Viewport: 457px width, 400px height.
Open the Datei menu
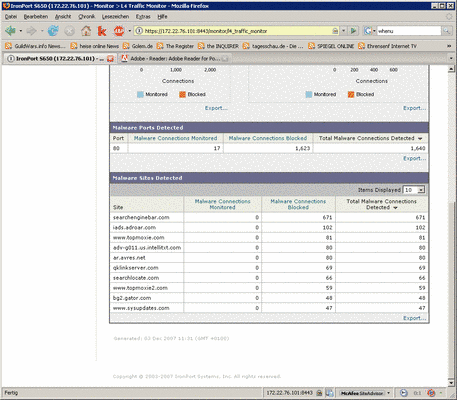(11, 17)
